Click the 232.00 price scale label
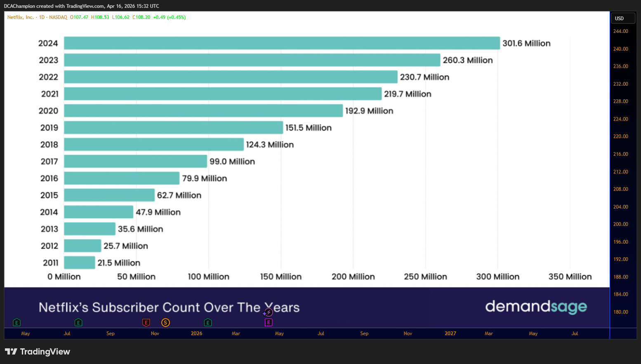The width and height of the screenshot is (641, 364). click(x=621, y=84)
